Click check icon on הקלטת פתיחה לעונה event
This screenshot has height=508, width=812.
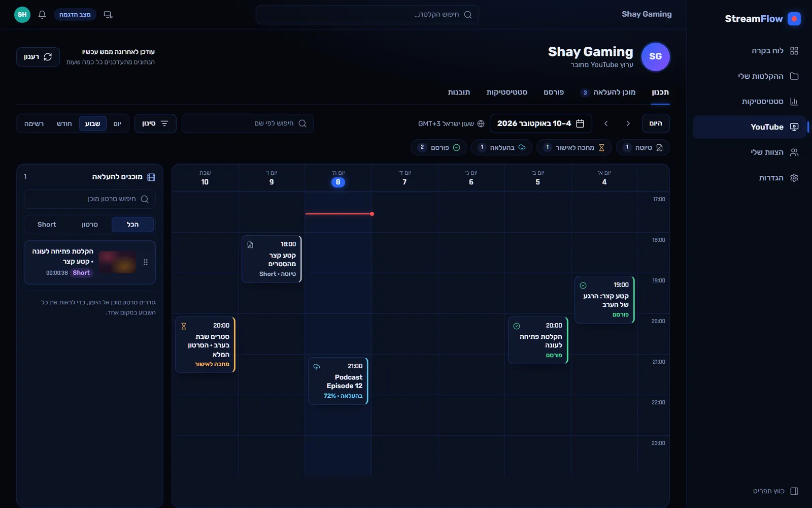coord(517,326)
